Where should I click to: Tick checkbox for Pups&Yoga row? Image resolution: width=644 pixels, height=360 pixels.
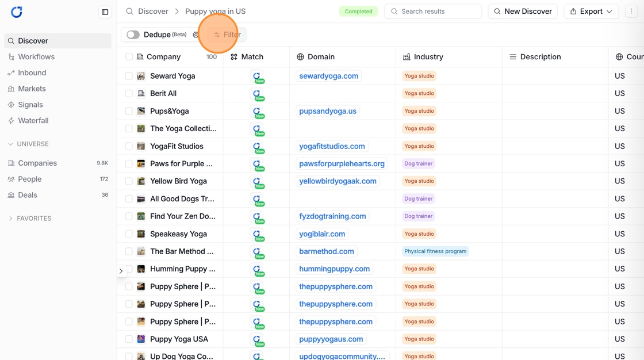[x=129, y=111]
